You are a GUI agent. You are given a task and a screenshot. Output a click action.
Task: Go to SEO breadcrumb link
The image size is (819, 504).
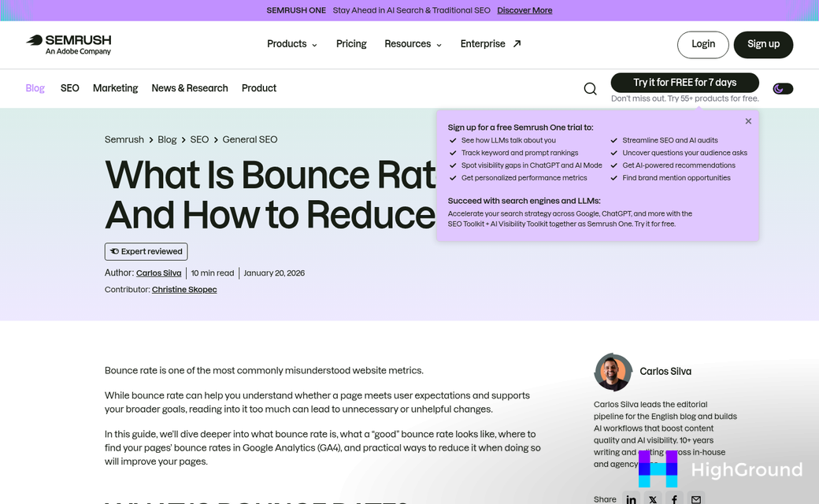point(199,139)
